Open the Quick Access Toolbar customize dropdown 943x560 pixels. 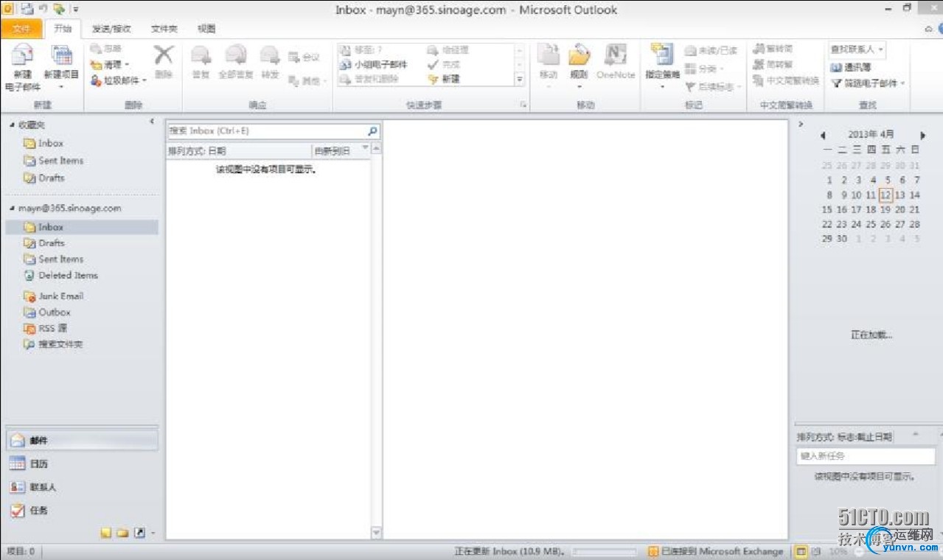click(x=76, y=10)
